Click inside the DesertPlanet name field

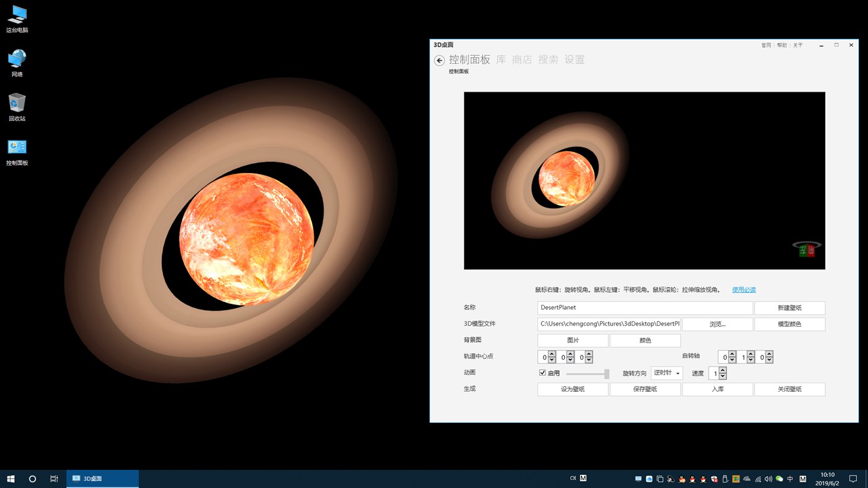click(644, 307)
